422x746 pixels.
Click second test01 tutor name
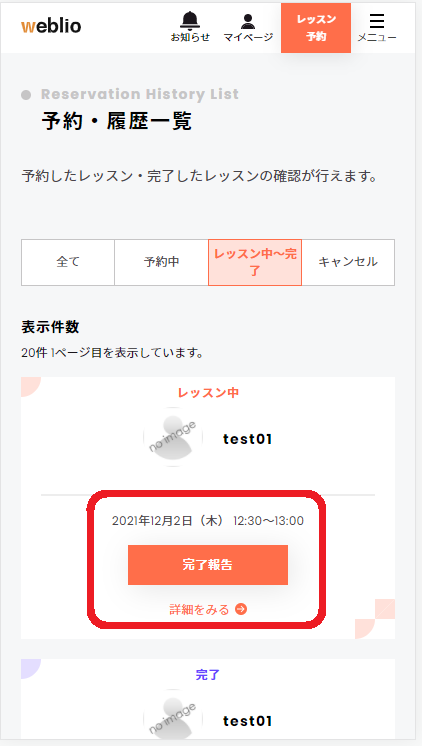click(x=247, y=721)
